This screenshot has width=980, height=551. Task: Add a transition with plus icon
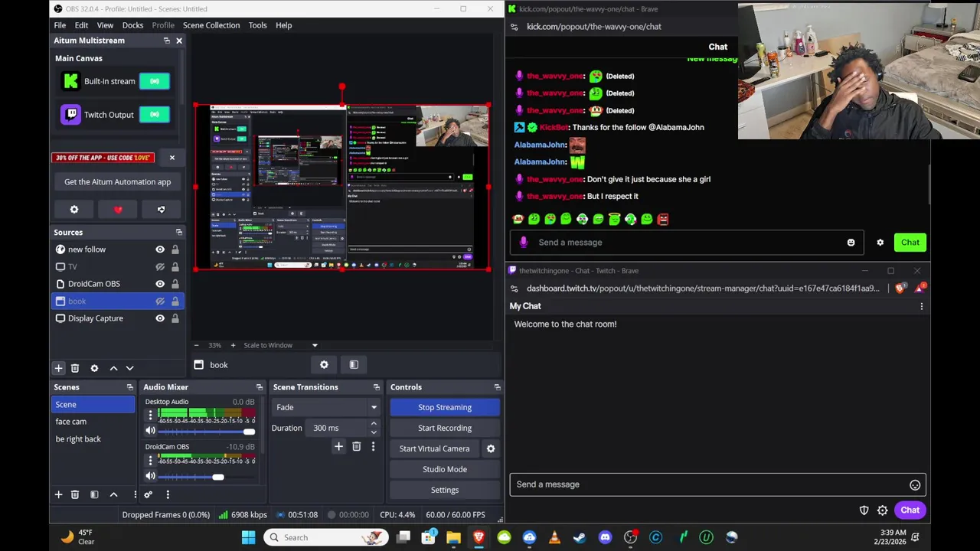[x=338, y=447]
